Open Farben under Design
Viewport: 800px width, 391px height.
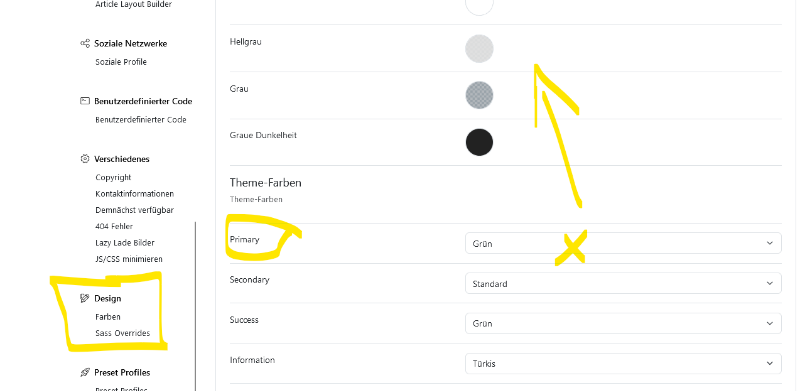coord(108,316)
